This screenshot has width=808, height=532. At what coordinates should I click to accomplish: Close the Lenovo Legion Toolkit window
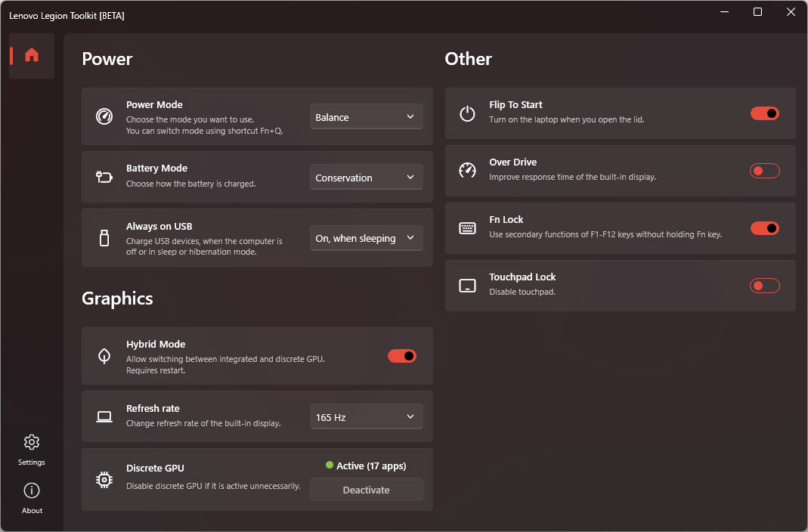coord(791,11)
